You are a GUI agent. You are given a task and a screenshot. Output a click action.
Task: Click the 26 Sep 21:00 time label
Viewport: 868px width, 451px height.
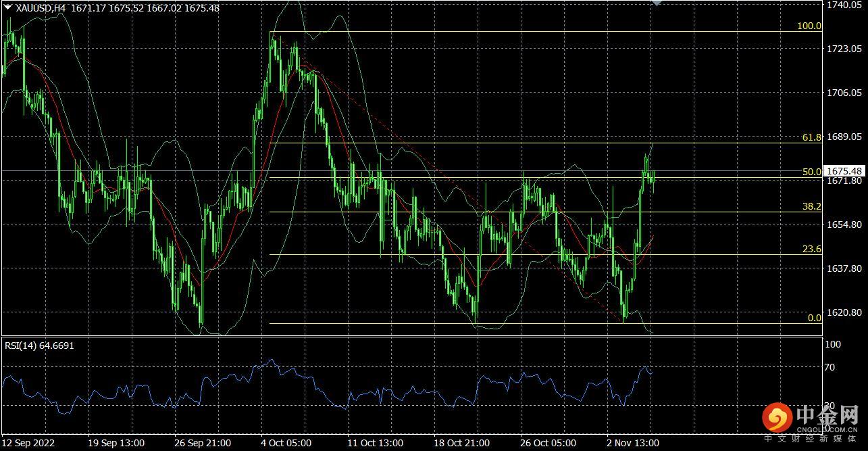pos(203,444)
